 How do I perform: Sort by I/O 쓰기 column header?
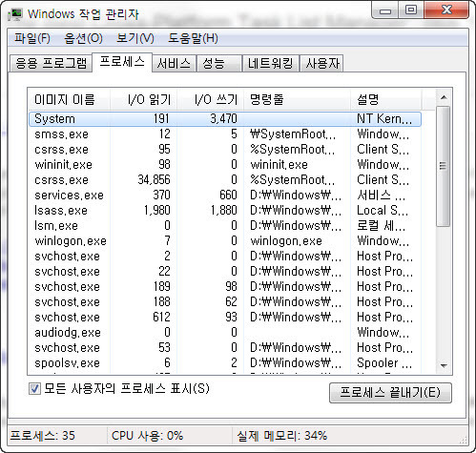pos(210,100)
